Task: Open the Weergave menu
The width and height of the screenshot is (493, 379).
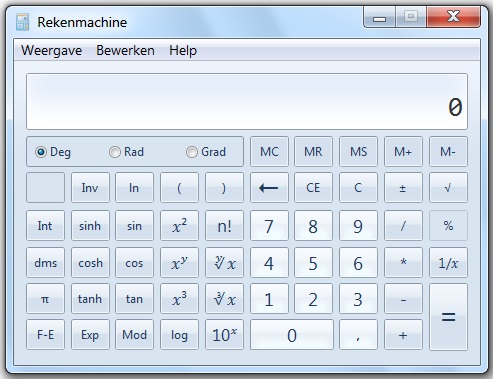Action: pos(51,50)
